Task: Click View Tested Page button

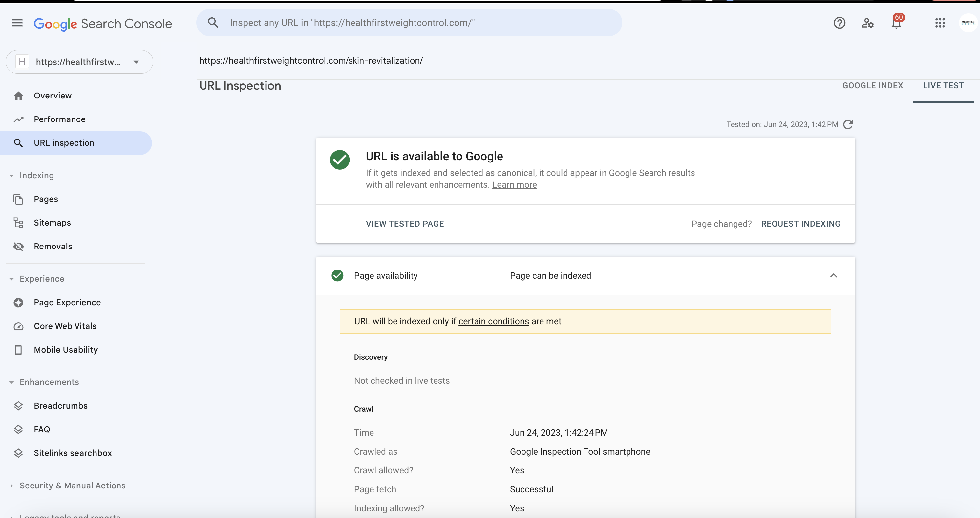Action: pyautogui.click(x=405, y=224)
